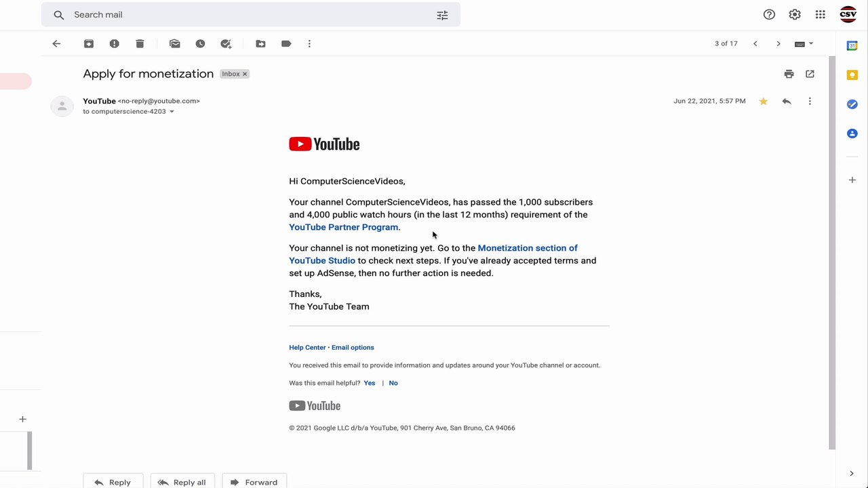868x488 pixels.
Task: Open the toolbar More options menu
Action: [x=309, y=43]
